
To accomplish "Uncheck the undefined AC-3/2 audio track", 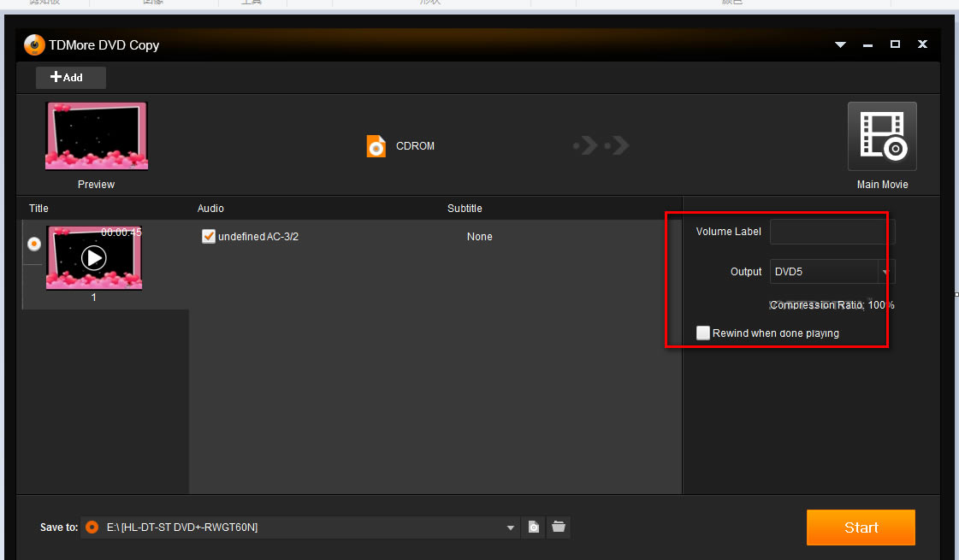I will [209, 237].
